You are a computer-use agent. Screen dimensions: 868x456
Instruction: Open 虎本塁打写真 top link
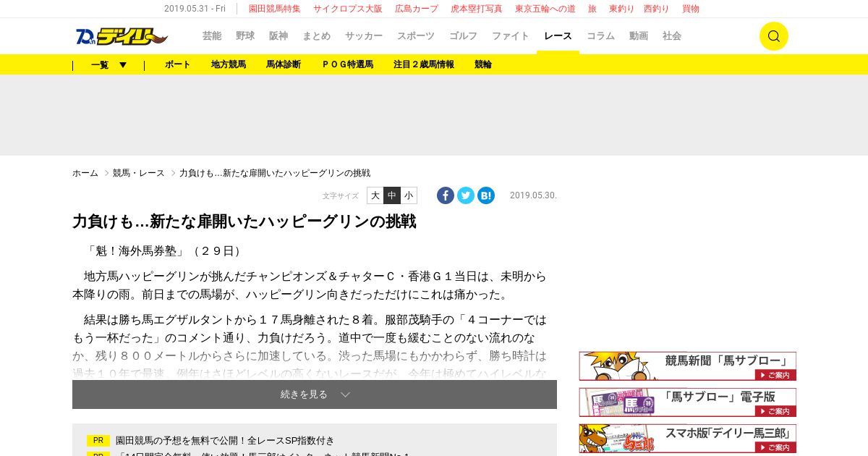point(477,9)
